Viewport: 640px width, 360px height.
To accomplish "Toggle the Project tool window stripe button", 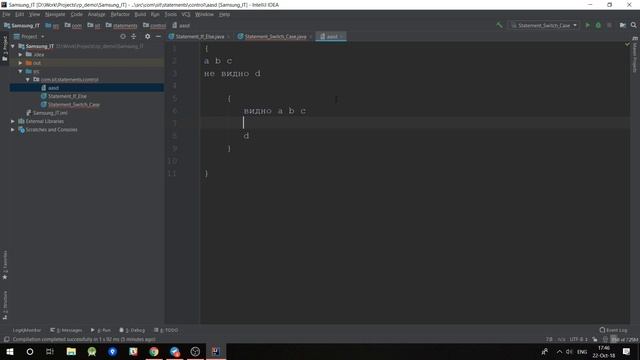I will (x=5, y=48).
